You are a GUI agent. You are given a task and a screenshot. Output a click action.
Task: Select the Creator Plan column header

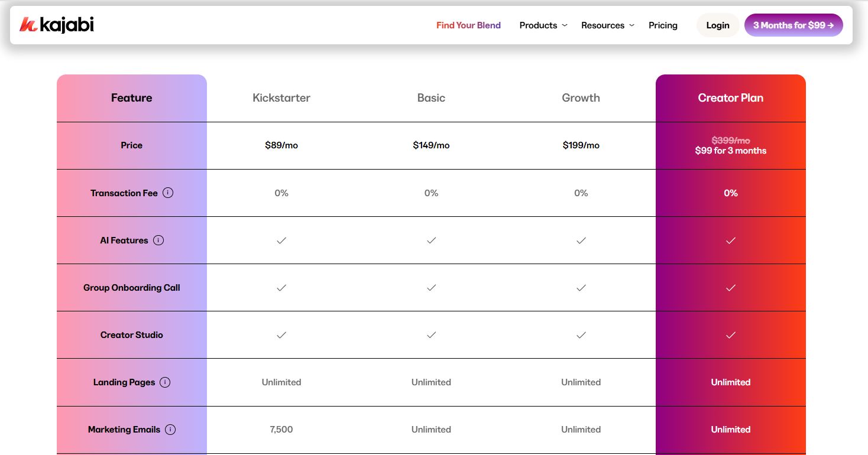[730, 98]
